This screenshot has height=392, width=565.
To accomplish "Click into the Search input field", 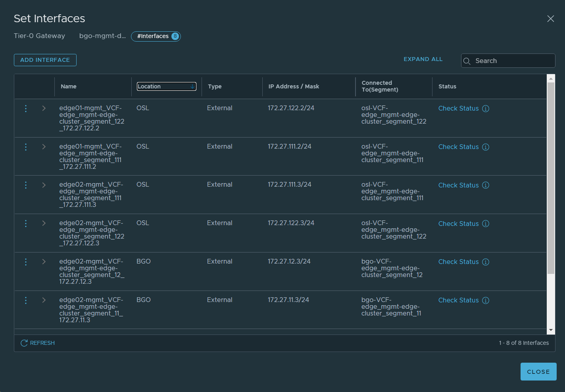I will (512, 61).
